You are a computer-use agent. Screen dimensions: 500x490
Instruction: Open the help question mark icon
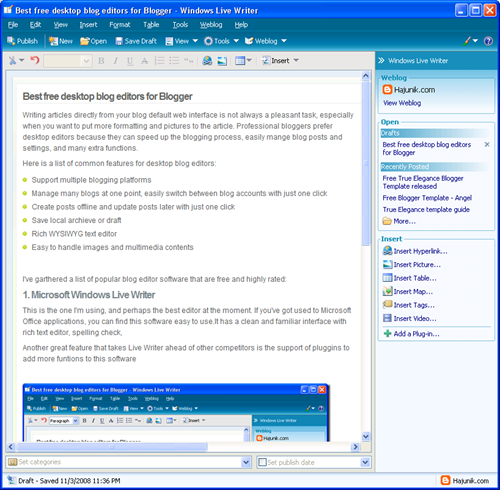coord(488,41)
